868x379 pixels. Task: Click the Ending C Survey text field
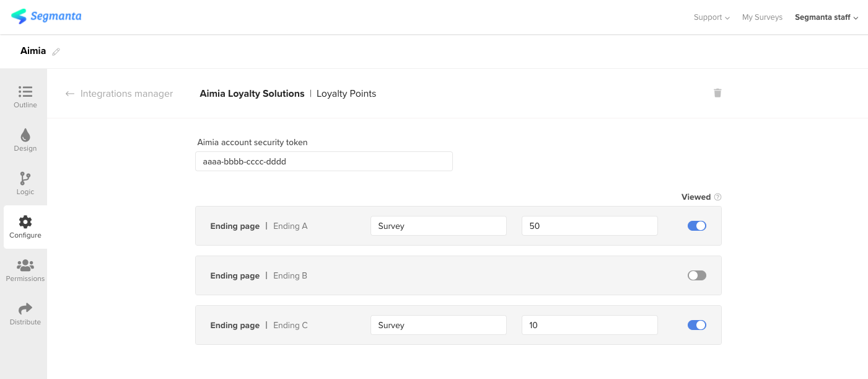click(x=439, y=325)
